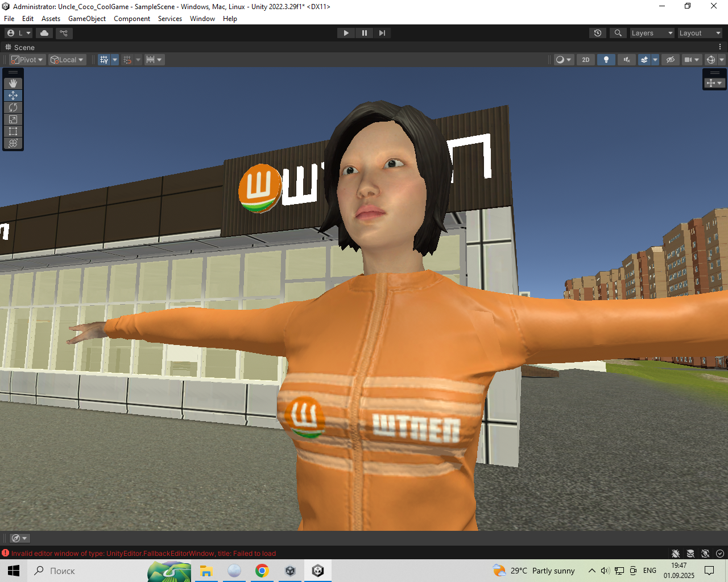Screen dimensions: 728x582
Task: Click the debugger bug icon in status bar
Action: point(676,554)
